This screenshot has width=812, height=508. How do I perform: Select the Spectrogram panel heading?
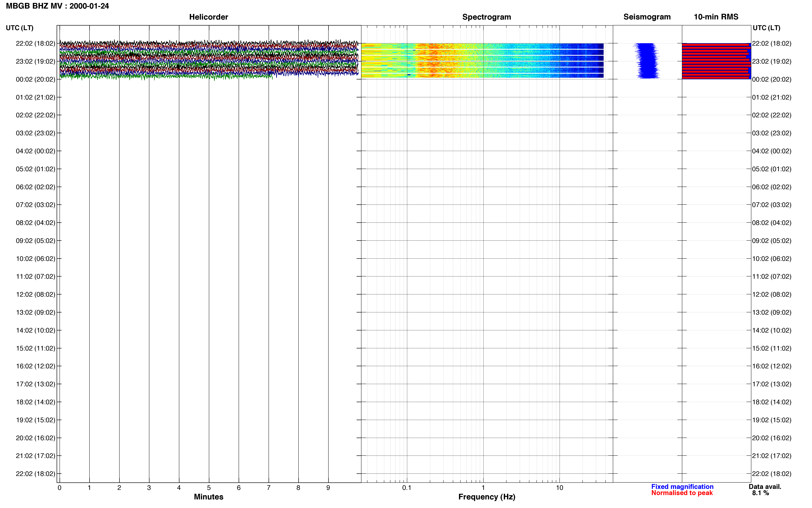point(487,17)
